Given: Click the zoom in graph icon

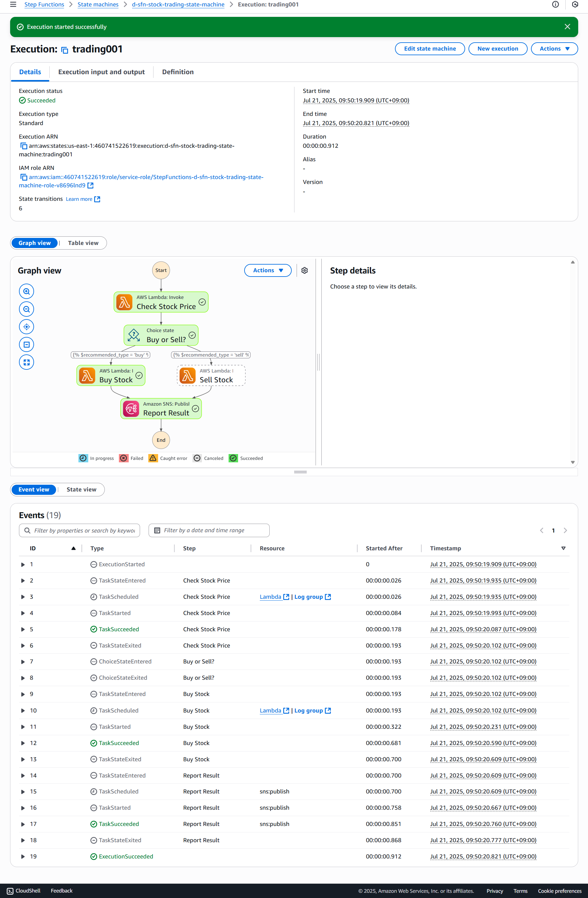Looking at the screenshot, I should click(26, 291).
